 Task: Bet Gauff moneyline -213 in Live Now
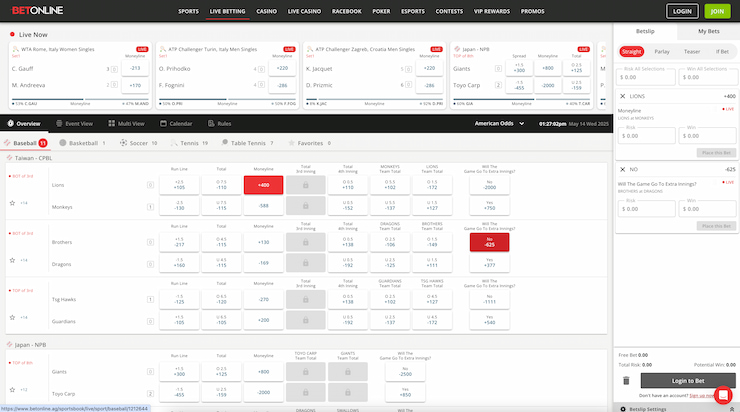point(135,68)
